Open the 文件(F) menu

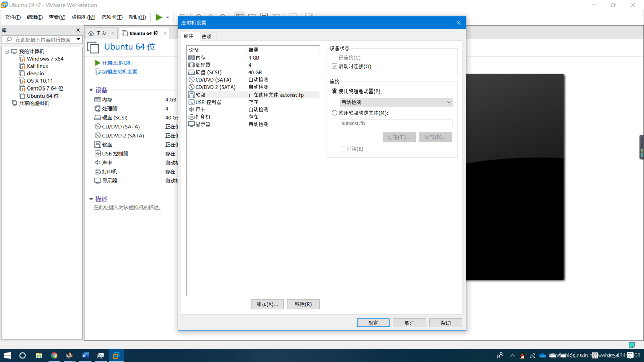13,17
